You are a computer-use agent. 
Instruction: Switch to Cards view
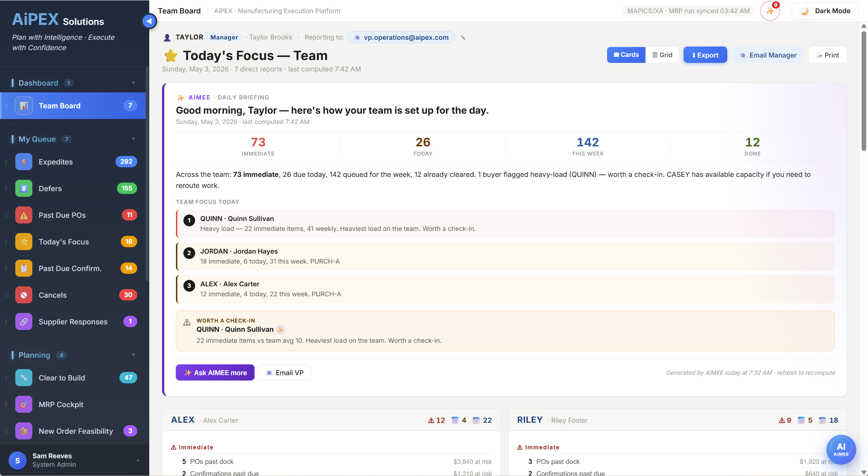point(626,55)
